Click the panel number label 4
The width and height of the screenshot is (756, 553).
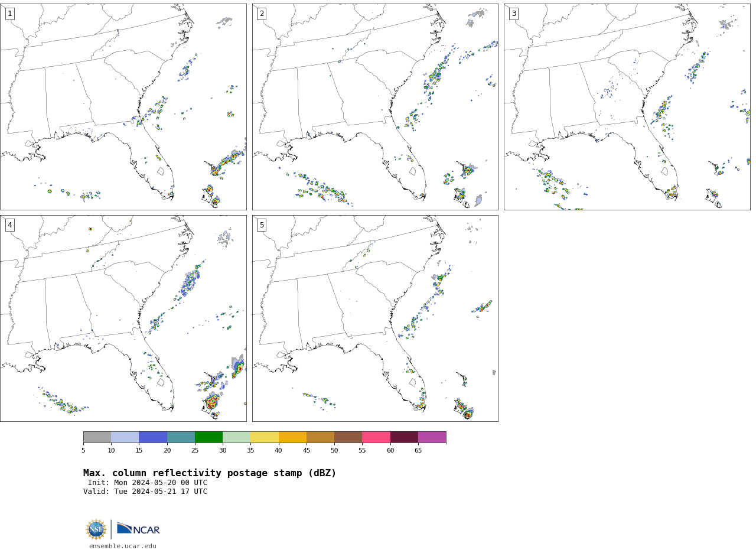[9, 225]
